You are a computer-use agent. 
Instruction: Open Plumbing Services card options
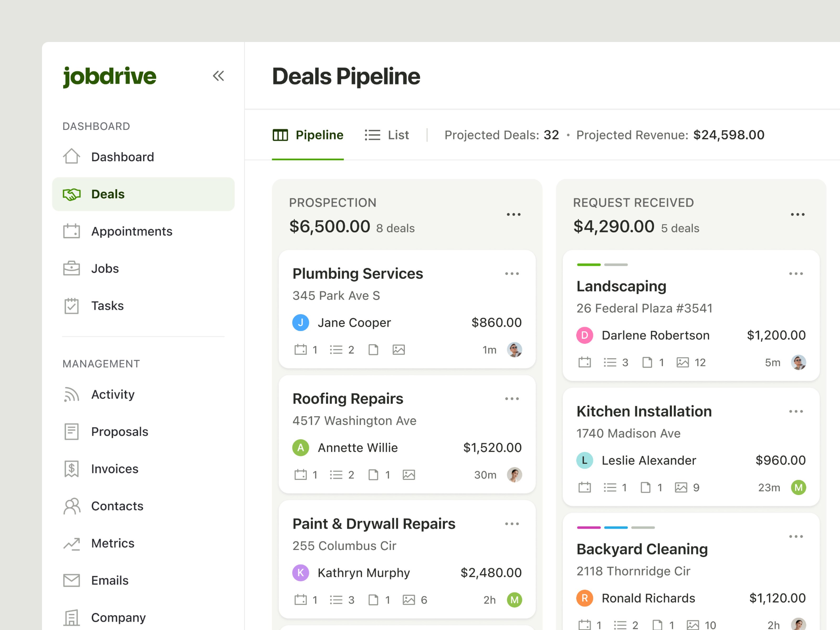pyautogui.click(x=512, y=274)
